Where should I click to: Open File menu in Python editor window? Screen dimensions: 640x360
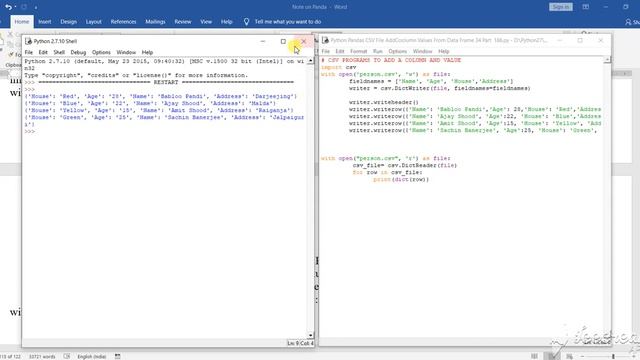tap(326, 51)
